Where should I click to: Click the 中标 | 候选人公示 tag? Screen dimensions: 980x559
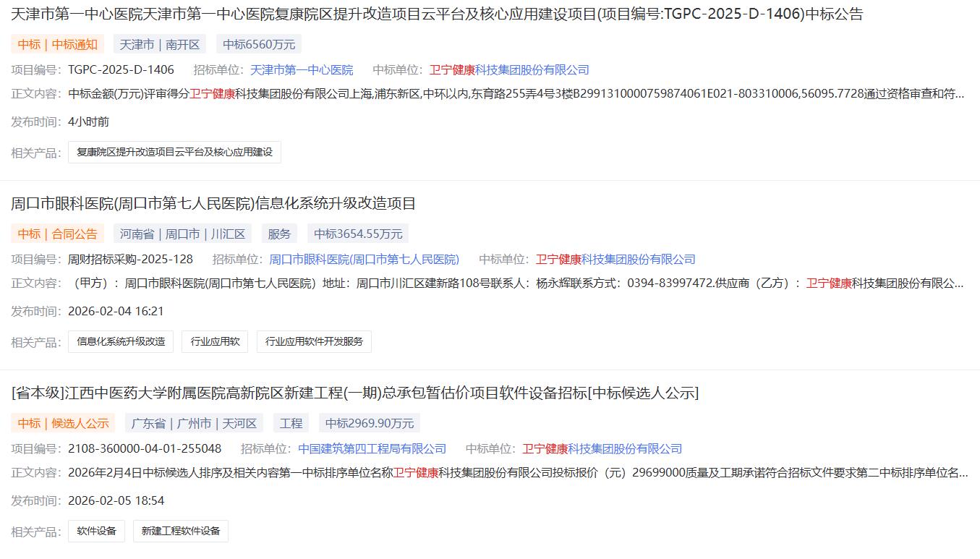point(64,423)
